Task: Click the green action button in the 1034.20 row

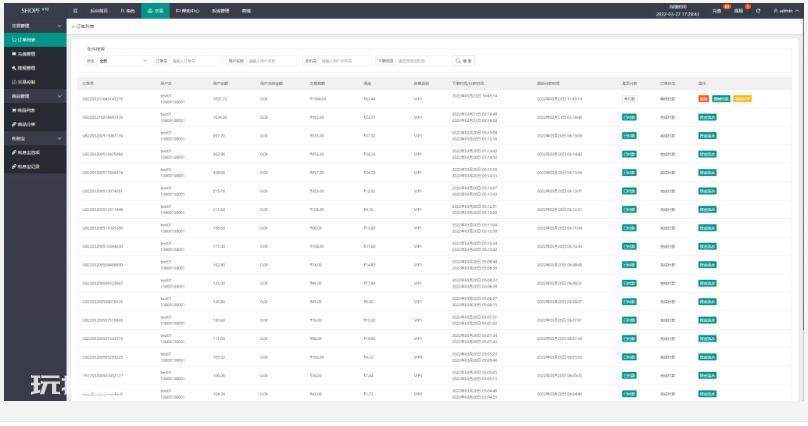Action: pos(707,117)
